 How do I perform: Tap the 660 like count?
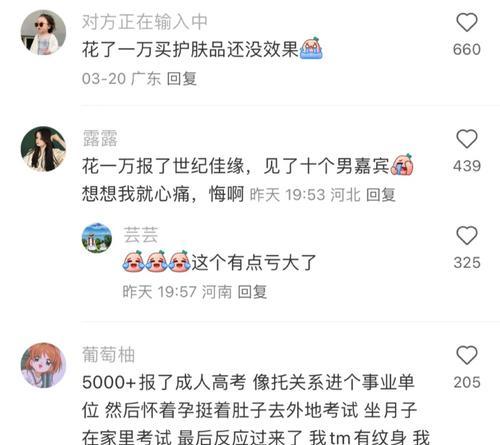click(467, 50)
